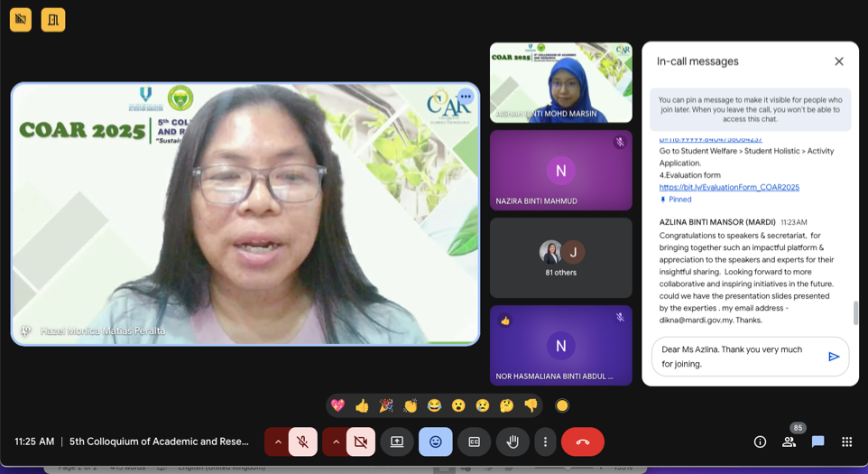The width and height of the screenshot is (868, 474).
Task: Select Nor Hasmaliana Binti Abdul tile
Action: 560,346
